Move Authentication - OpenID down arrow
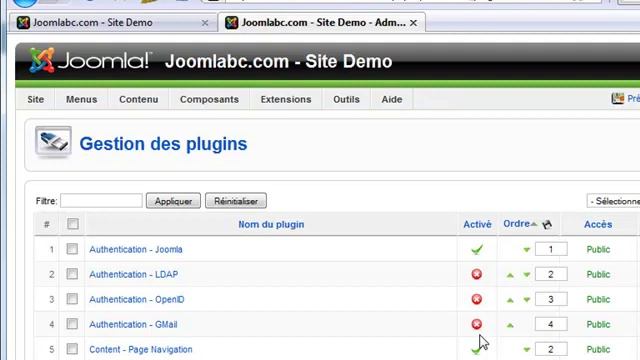Viewport: 640px width, 360px height. pos(527,300)
